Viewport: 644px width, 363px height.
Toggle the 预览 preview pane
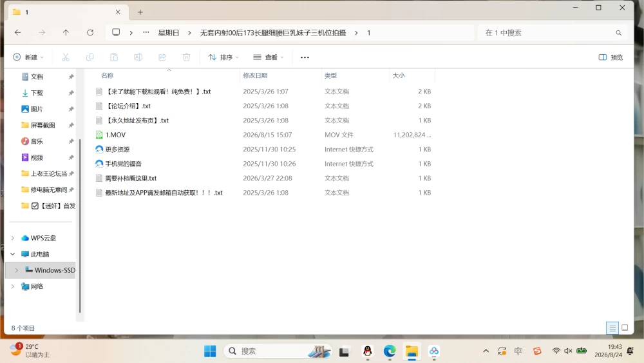click(x=611, y=57)
